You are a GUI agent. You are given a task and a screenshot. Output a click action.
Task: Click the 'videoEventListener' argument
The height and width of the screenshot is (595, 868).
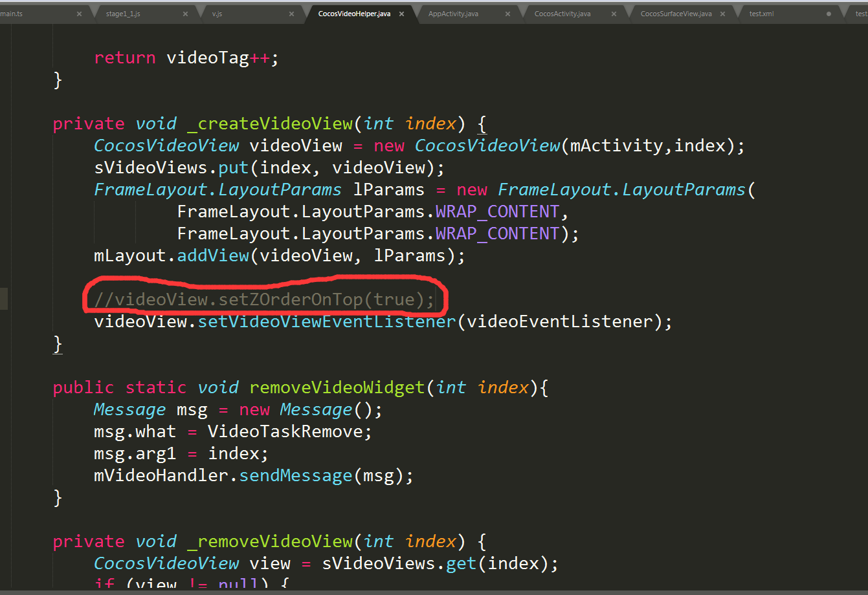coord(560,321)
